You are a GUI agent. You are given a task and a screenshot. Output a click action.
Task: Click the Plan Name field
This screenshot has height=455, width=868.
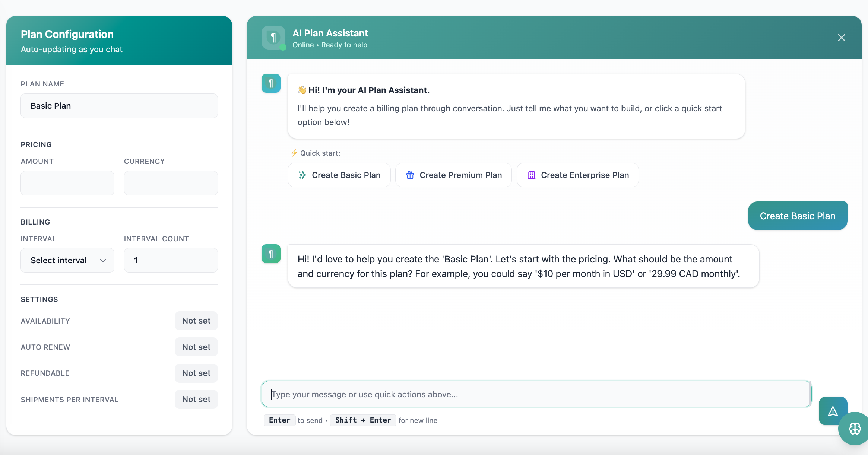[x=119, y=106]
